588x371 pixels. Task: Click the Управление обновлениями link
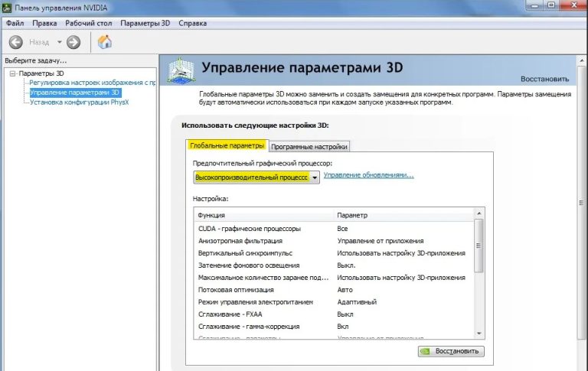click(x=368, y=175)
